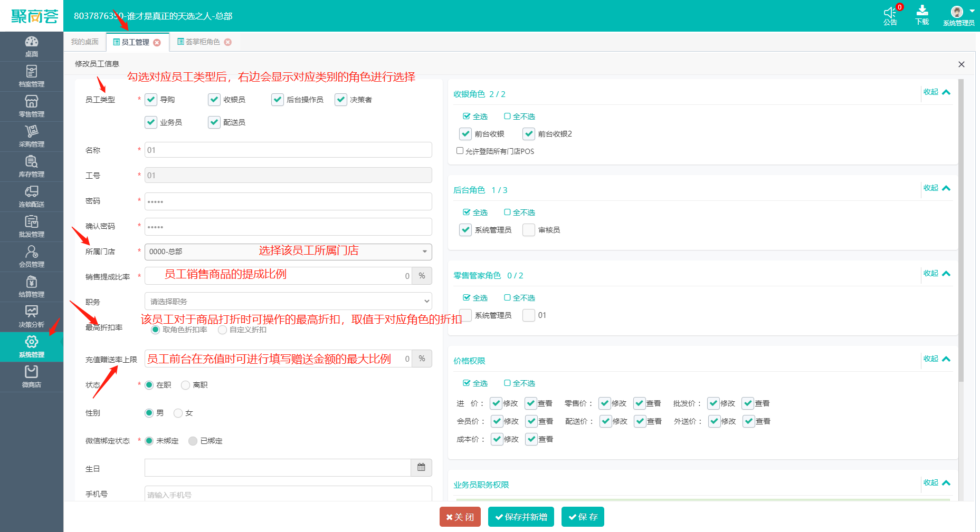
Task: Open the 职务 position dropdown
Action: [288, 302]
